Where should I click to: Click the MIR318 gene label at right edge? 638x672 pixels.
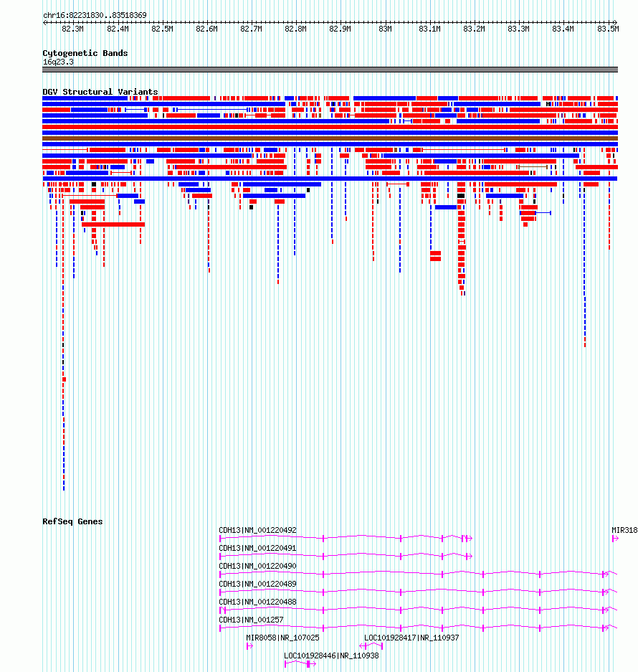[x=624, y=530]
